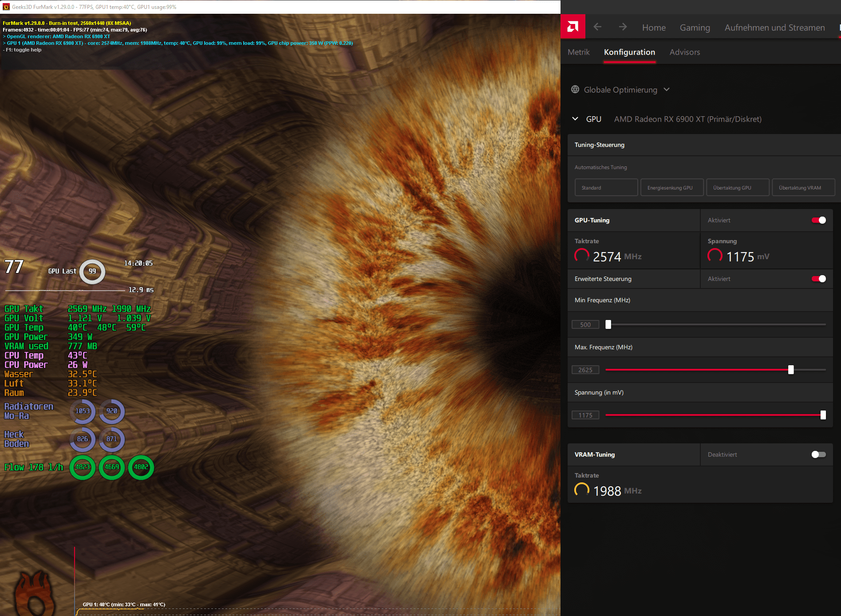841x616 pixels.
Task: Click the Min Frequenz 500 input field
Action: pyautogui.click(x=585, y=324)
